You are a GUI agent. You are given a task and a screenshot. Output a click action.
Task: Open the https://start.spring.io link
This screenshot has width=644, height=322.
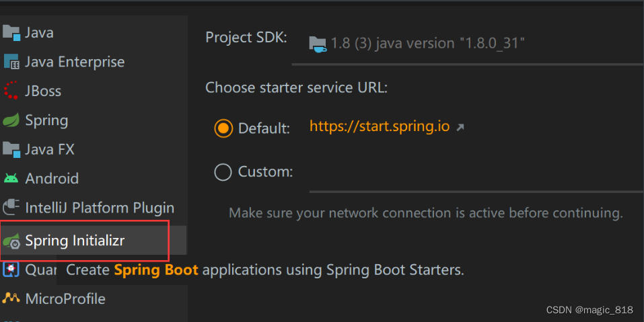(380, 126)
